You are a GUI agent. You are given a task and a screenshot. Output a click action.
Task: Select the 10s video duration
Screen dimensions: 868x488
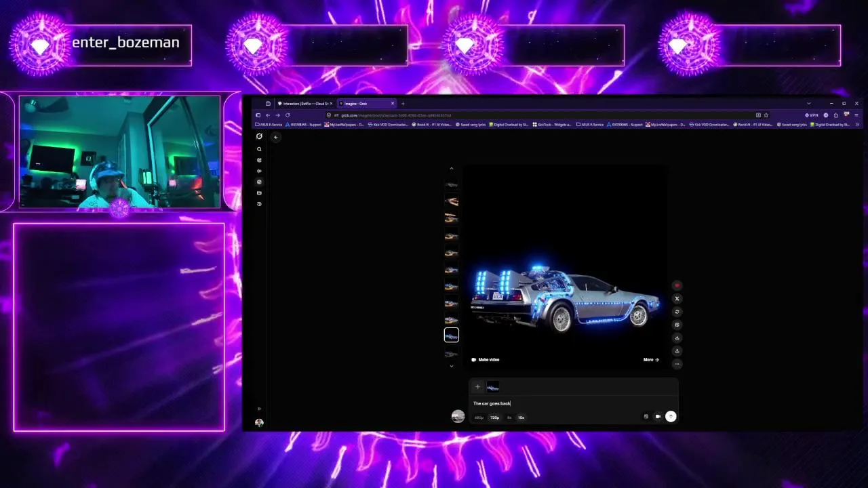(x=521, y=418)
